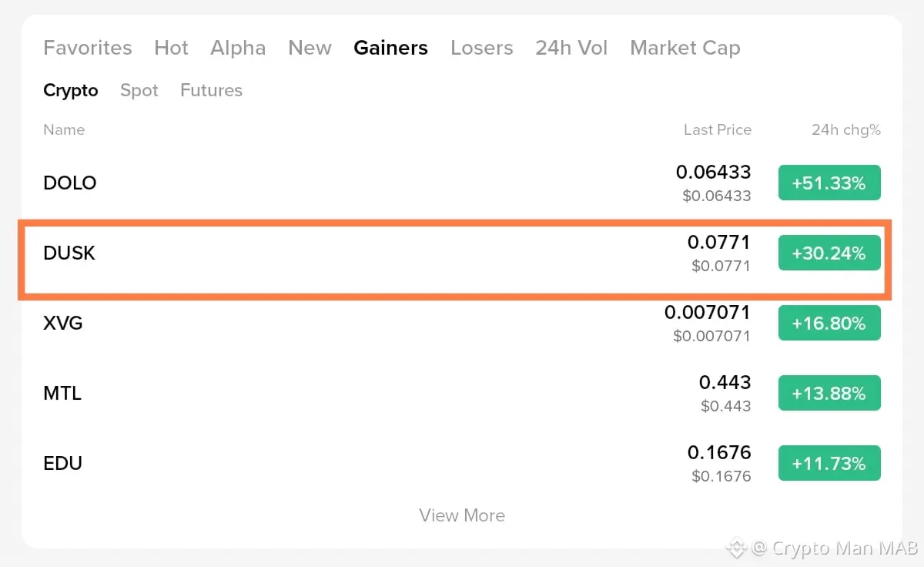
Task: Switch to the Losers tab
Action: (481, 48)
